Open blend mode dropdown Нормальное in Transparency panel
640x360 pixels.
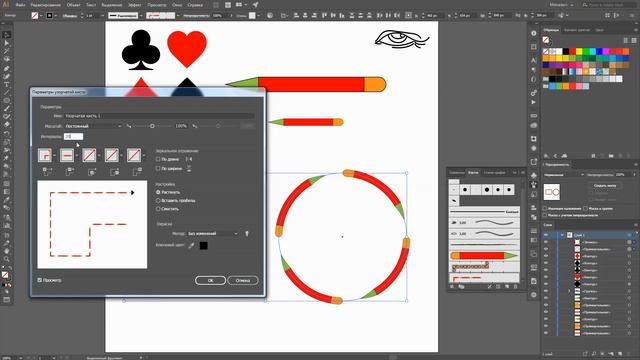564,175
